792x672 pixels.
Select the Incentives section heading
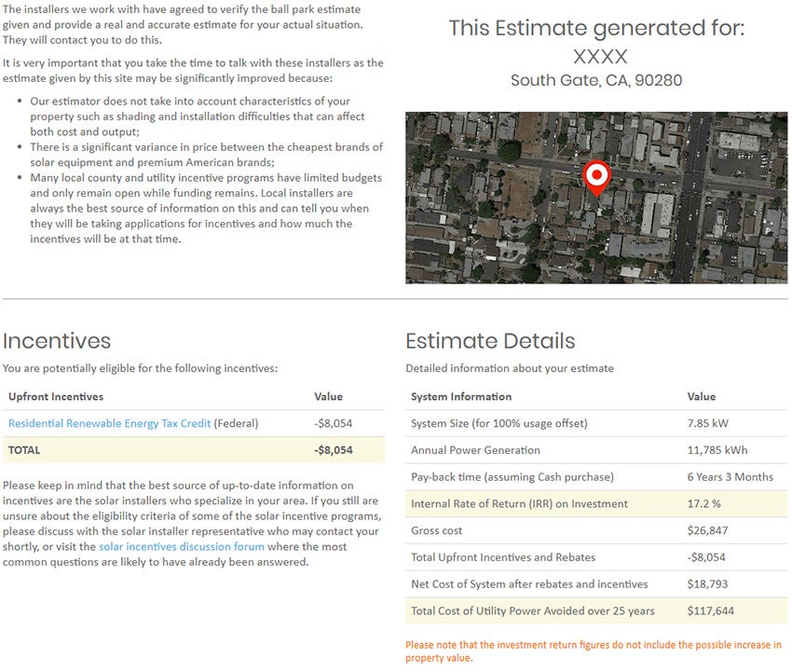tap(57, 340)
